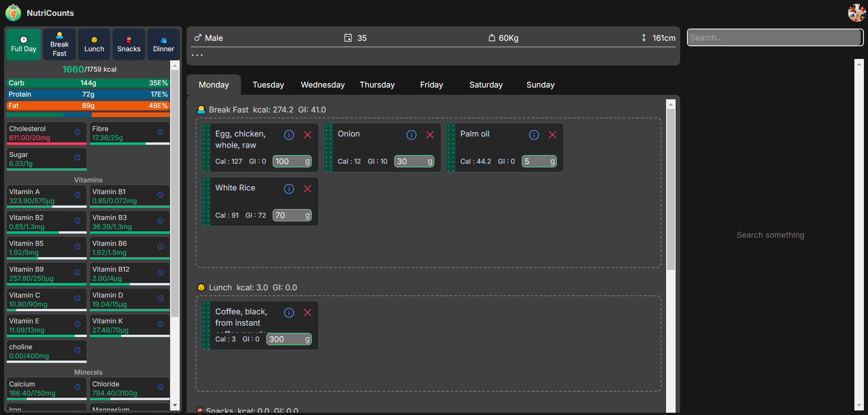The image size is (868, 415).
Task: Click the Protein progress bar
Action: pos(88,94)
